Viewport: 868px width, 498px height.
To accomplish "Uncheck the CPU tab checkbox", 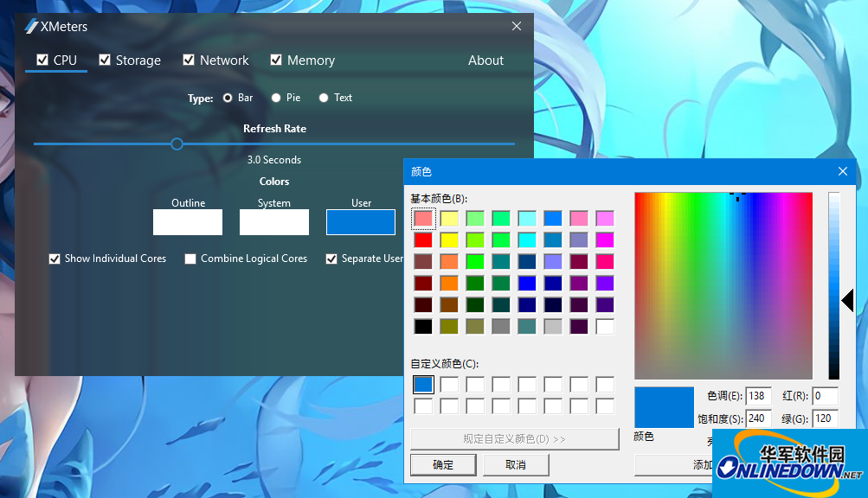I will (42, 60).
